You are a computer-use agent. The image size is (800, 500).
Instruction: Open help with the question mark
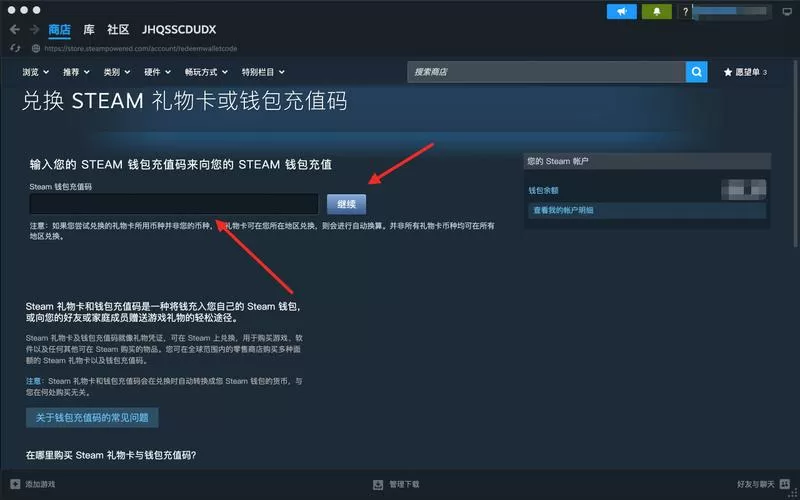[x=685, y=11]
